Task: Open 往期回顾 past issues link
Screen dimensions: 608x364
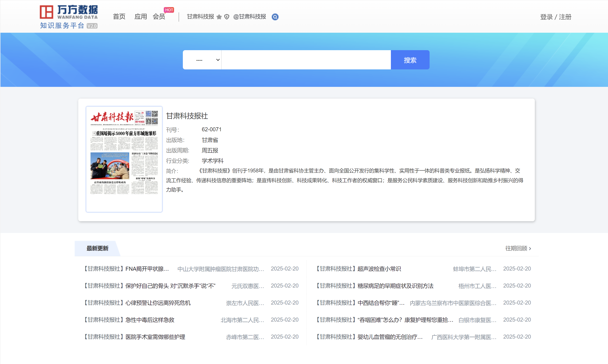Action: 518,248
